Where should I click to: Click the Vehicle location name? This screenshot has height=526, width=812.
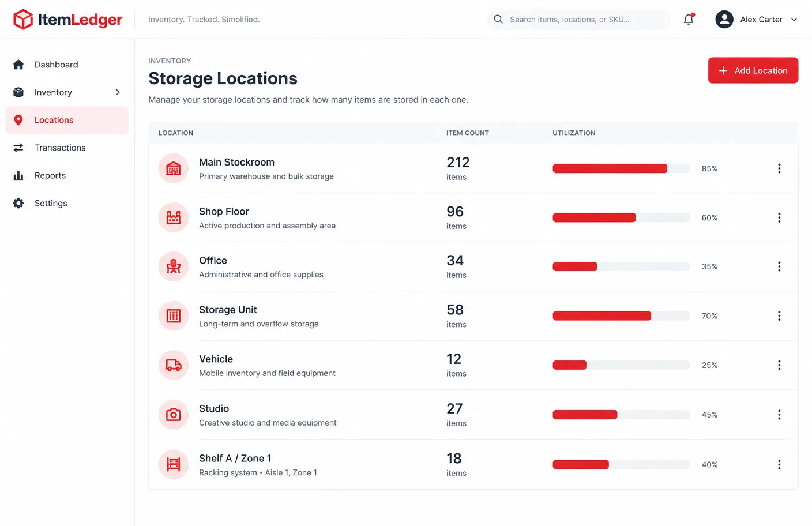(x=216, y=359)
